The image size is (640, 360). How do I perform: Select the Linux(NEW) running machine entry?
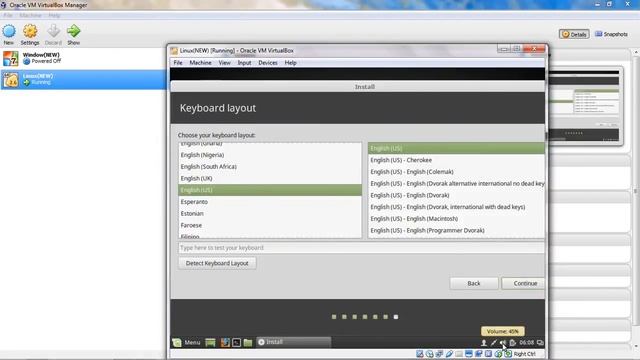click(83, 79)
